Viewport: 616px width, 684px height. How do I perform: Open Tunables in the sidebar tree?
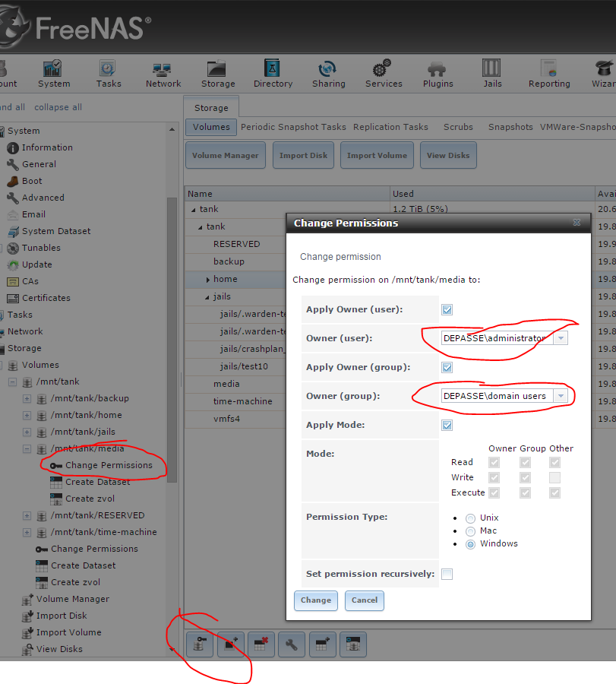click(41, 248)
